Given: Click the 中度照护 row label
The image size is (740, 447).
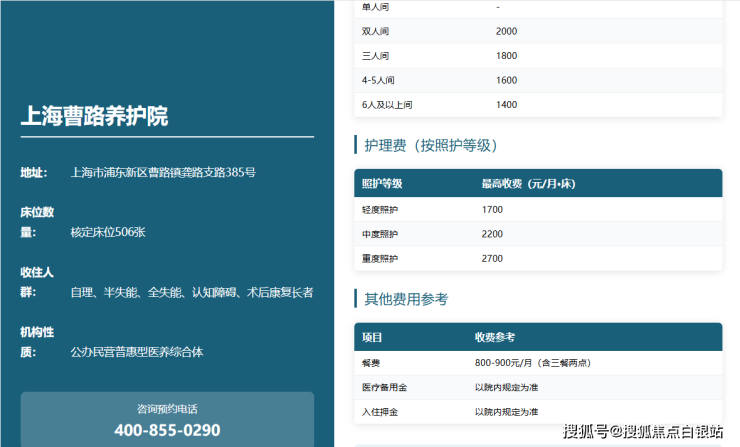Looking at the screenshot, I should tap(380, 234).
